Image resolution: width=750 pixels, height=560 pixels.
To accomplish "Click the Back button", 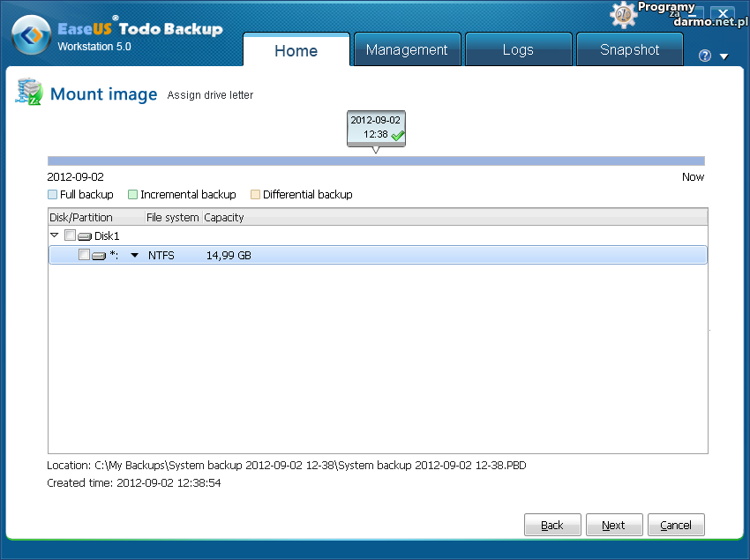I will [552, 525].
